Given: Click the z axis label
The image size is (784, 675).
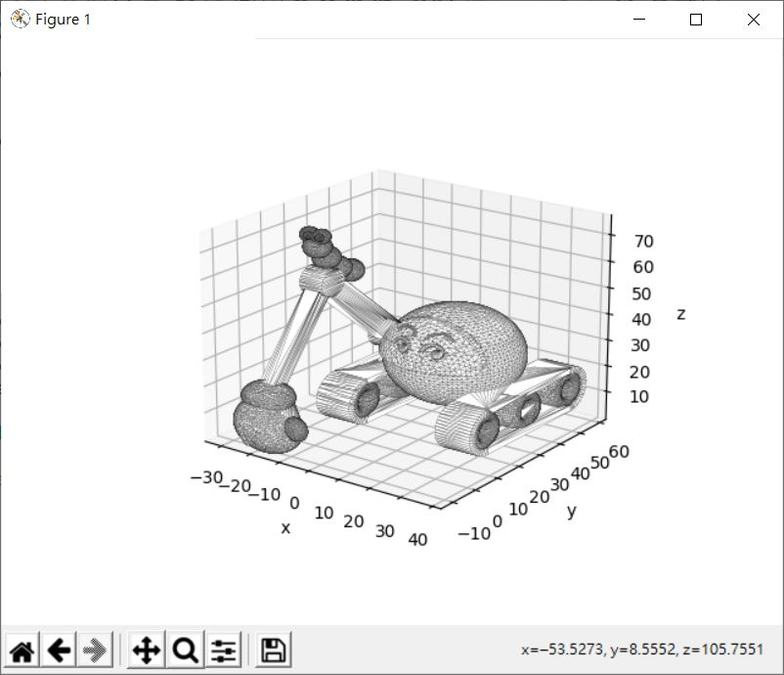Looking at the screenshot, I should pos(680,314).
